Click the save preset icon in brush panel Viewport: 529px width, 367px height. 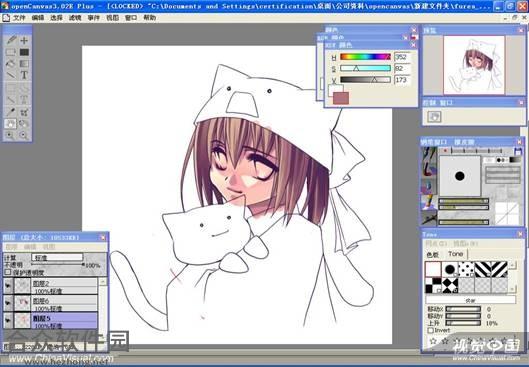tap(518, 151)
